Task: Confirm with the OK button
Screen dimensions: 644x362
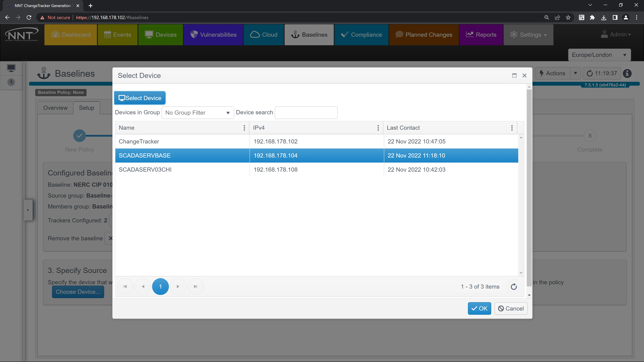Action: pos(479,309)
